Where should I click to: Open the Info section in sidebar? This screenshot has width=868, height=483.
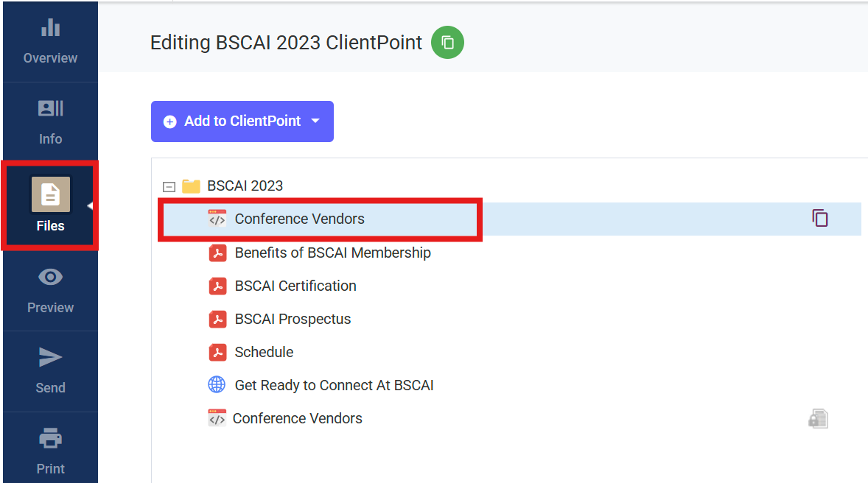pos(50,122)
